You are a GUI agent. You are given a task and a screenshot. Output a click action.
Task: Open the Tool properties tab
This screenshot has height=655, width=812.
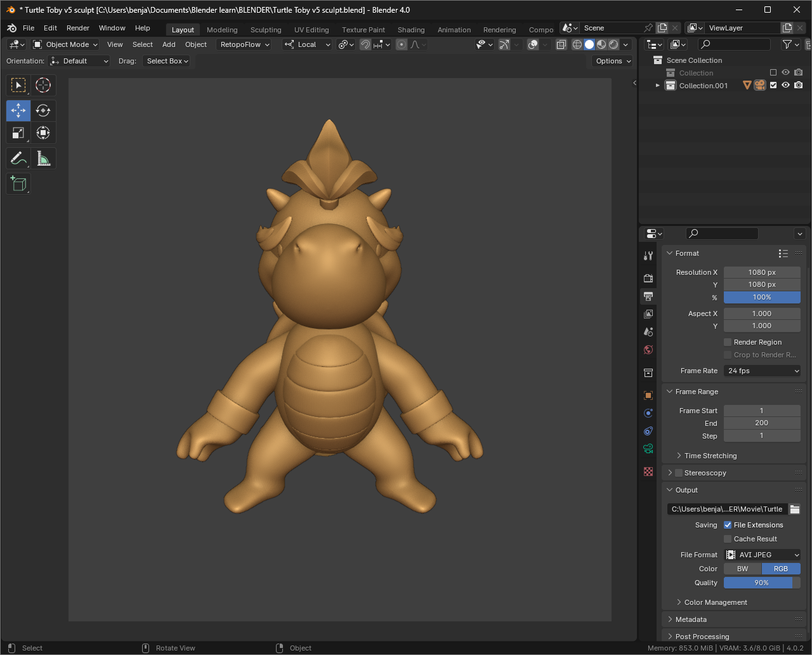(648, 256)
